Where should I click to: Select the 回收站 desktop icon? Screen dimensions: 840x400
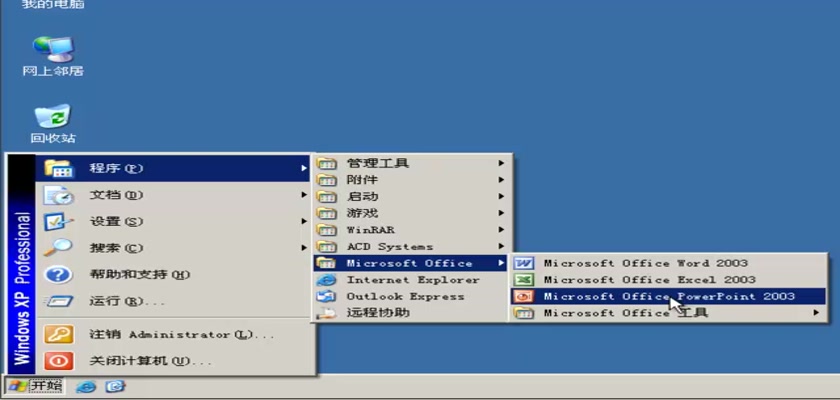53,124
